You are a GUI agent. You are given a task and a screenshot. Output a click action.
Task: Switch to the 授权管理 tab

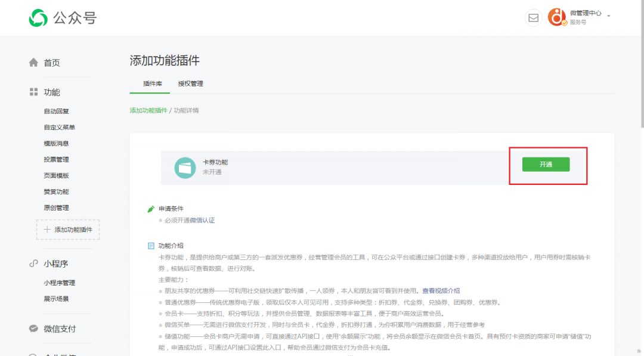[x=190, y=84]
